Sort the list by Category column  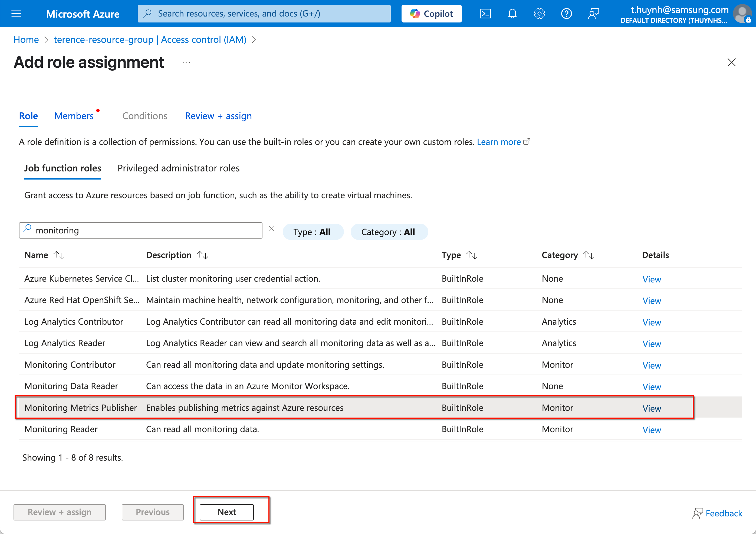[560, 255]
